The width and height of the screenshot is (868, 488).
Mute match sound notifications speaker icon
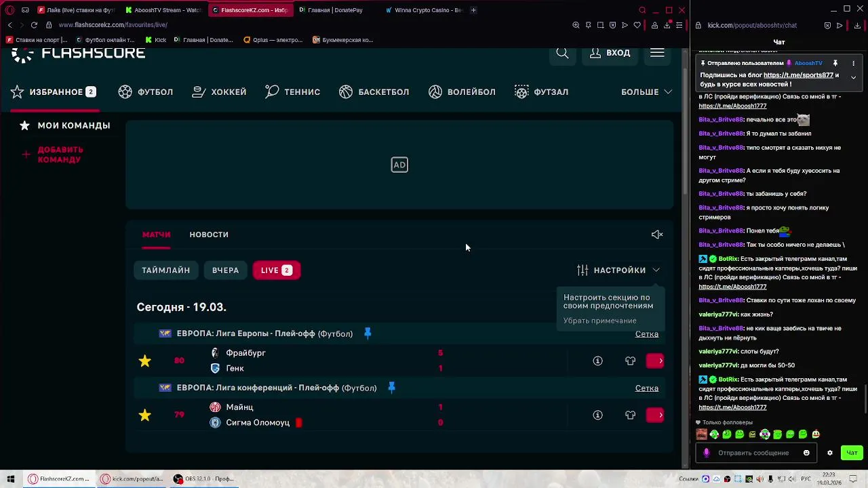point(657,235)
